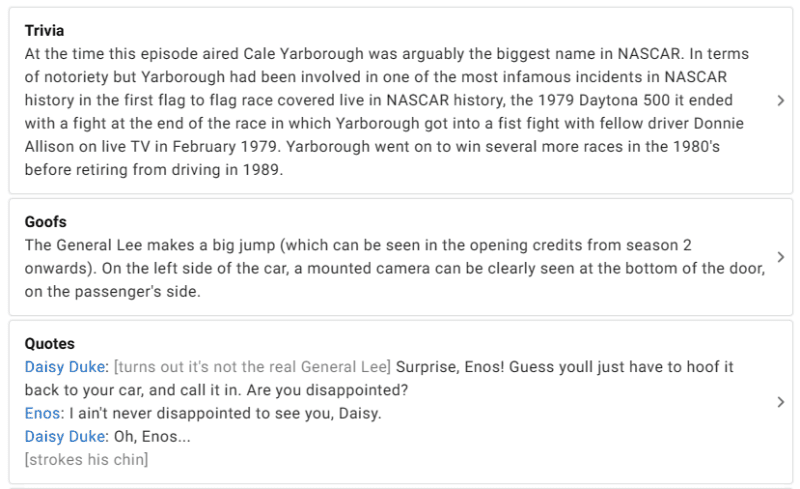Click the "[strokes his chin]" stage direction
The height and width of the screenshot is (489, 800).
(86, 459)
